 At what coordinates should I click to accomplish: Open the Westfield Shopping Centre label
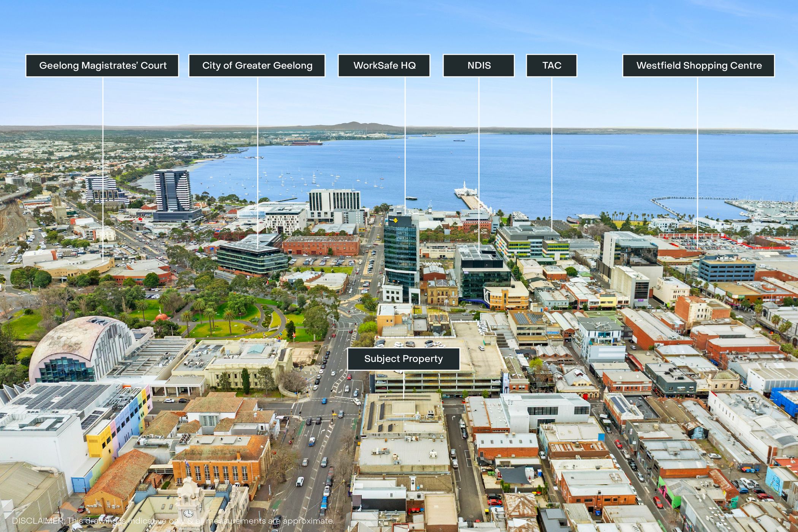698,66
